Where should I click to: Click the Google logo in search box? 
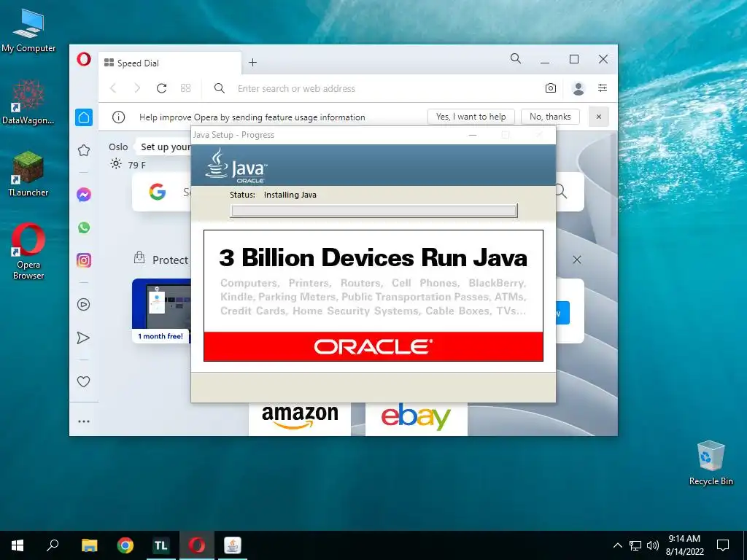pyautogui.click(x=158, y=192)
